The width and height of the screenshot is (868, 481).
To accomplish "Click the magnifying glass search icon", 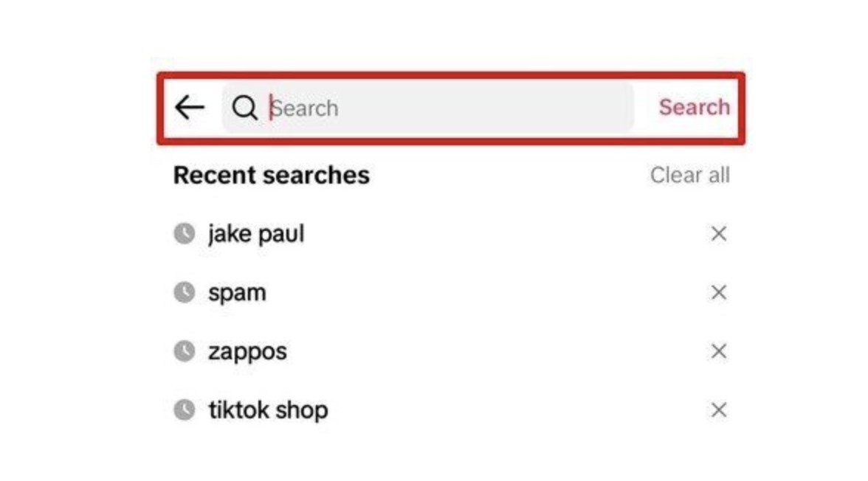I will click(x=244, y=108).
